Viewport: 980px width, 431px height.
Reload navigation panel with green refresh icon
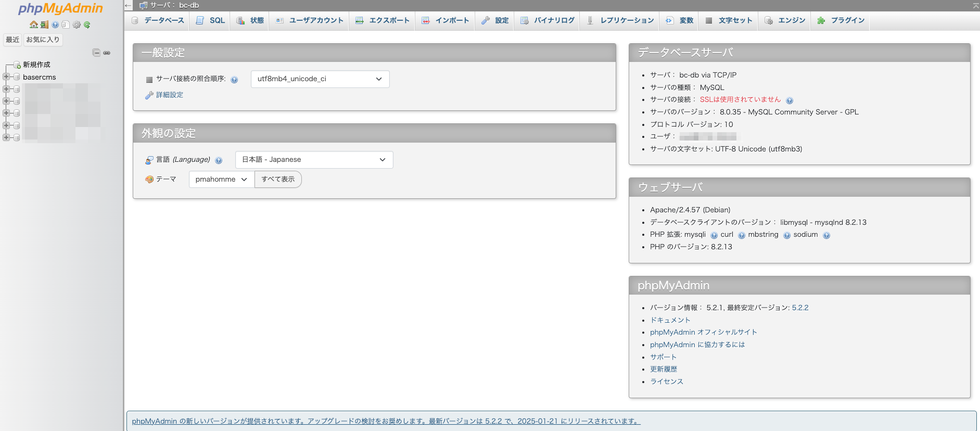(x=87, y=24)
